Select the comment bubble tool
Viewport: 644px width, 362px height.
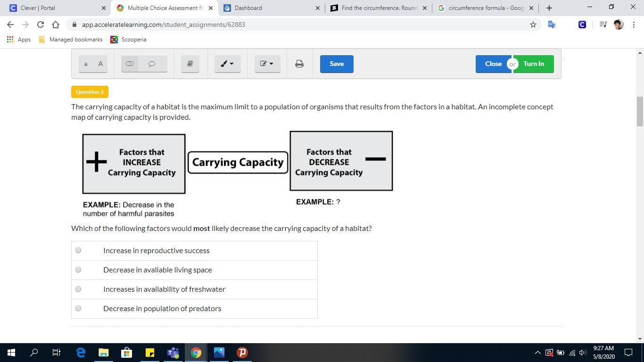tap(152, 64)
